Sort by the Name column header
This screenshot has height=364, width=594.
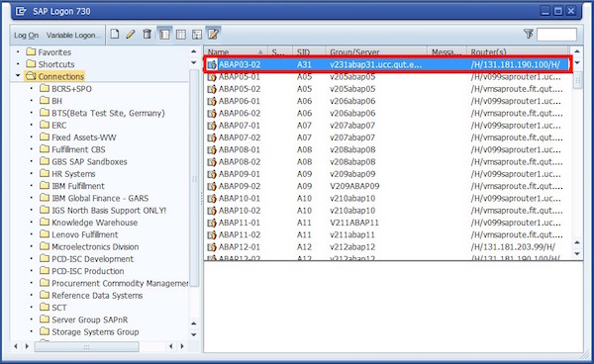click(x=236, y=51)
